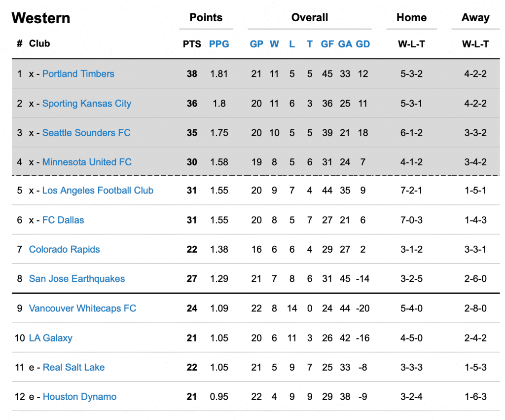Sort table by L losses column
This screenshot has width=505, height=420.
click(x=292, y=44)
